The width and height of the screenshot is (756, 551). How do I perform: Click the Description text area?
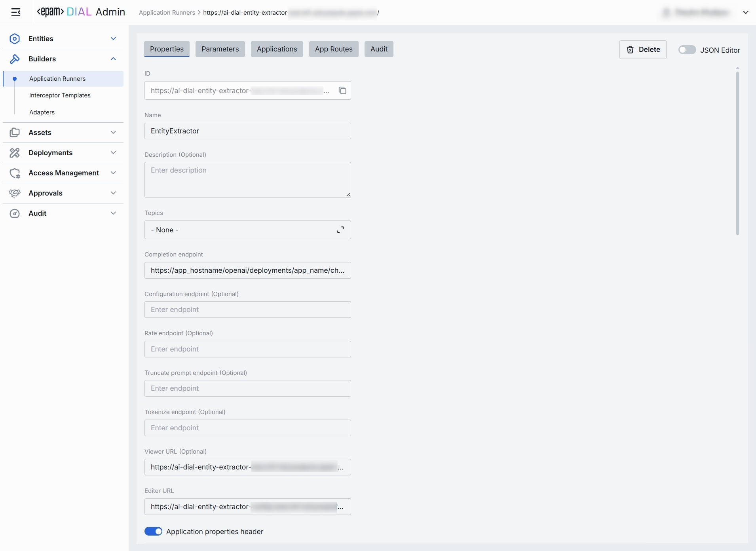click(x=247, y=180)
